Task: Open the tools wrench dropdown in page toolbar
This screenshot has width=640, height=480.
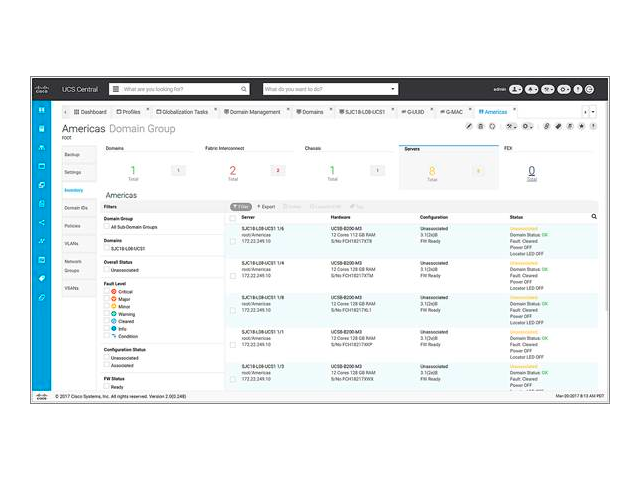Action: [511, 127]
